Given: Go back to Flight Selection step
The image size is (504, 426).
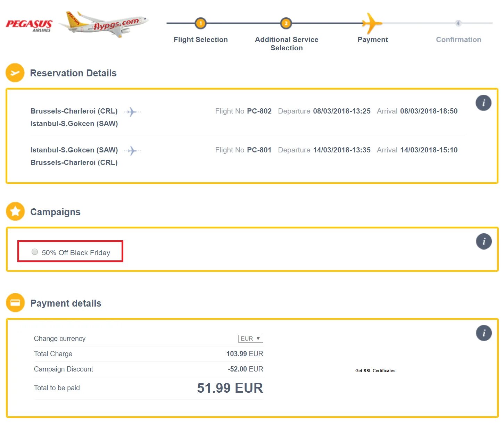Looking at the screenshot, I should [x=200, y=40].
